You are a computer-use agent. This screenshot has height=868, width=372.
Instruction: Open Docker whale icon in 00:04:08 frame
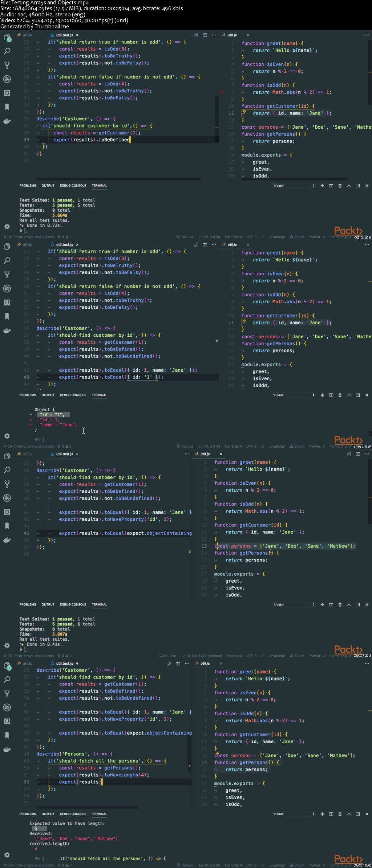[x=7, y=749]
